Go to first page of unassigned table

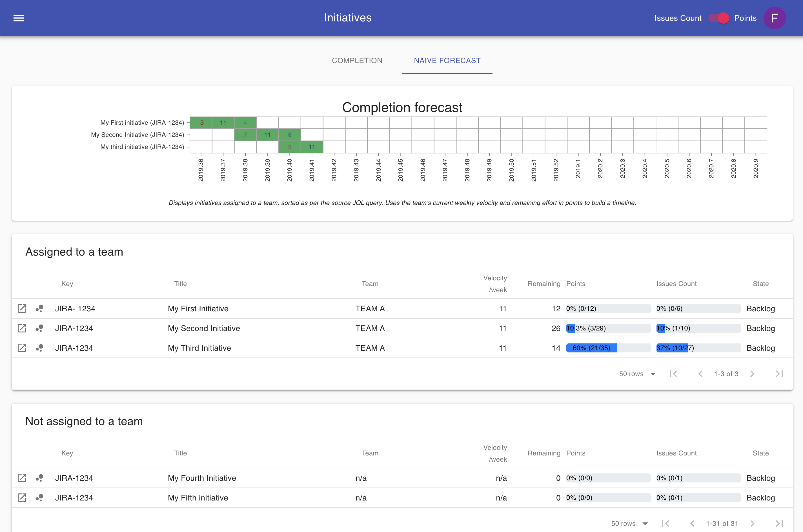click(x=666, y=523)
